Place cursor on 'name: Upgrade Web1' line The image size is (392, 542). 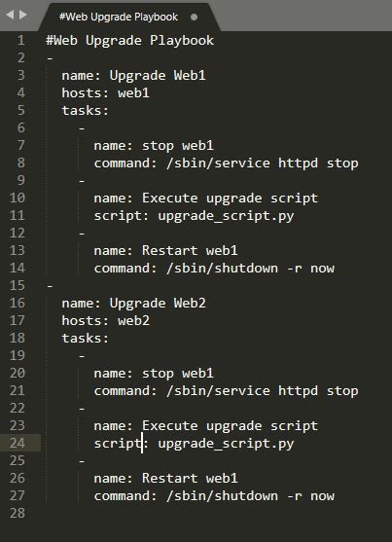(x=133, y=75)
